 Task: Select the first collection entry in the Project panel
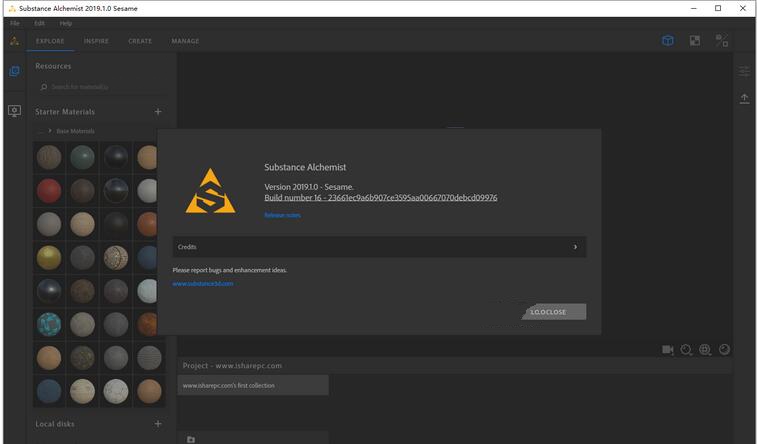point(253,385)
